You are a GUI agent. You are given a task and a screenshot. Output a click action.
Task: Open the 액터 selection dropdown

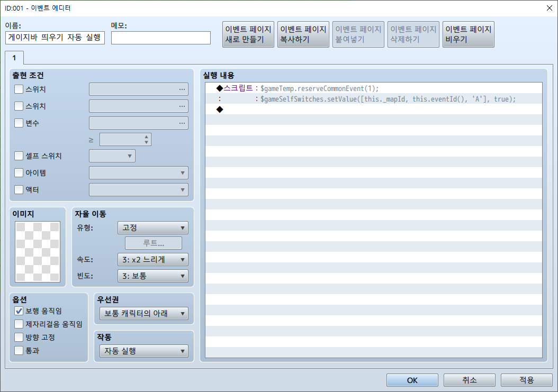click(138, 189)
